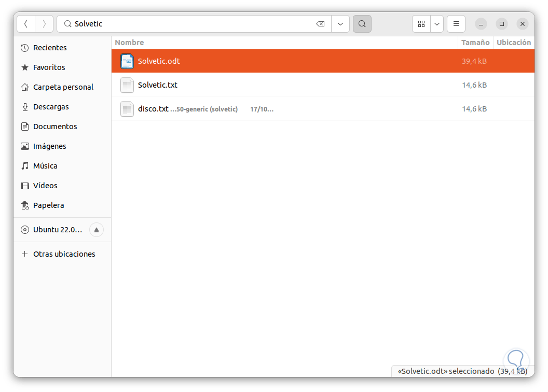Select the Solvetic.odt file name
Screen dimensions: 548x392
[x=159, y=61]
